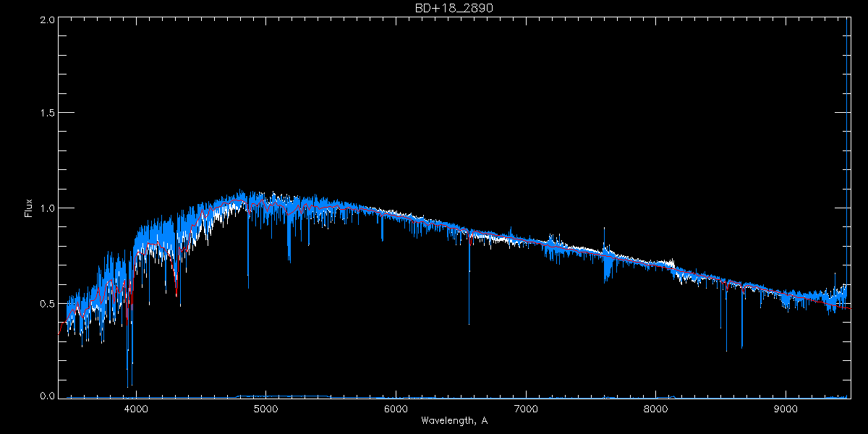The image size is (868, 434).
Task: Select the 7000 wavelength tick label
Action: [x=526, y=409]
